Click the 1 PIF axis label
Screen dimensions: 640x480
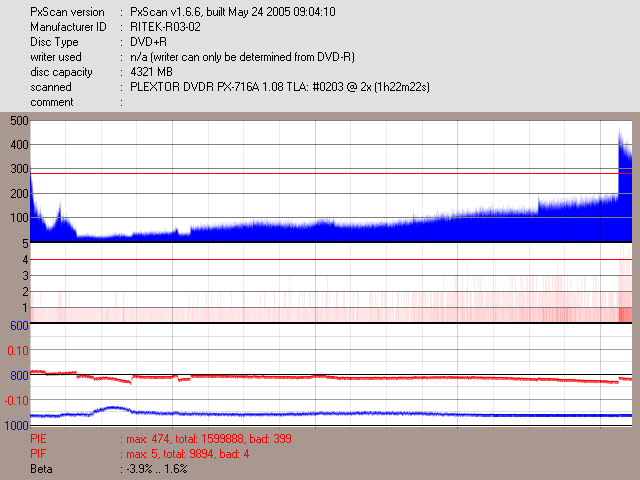click(25, 308)
